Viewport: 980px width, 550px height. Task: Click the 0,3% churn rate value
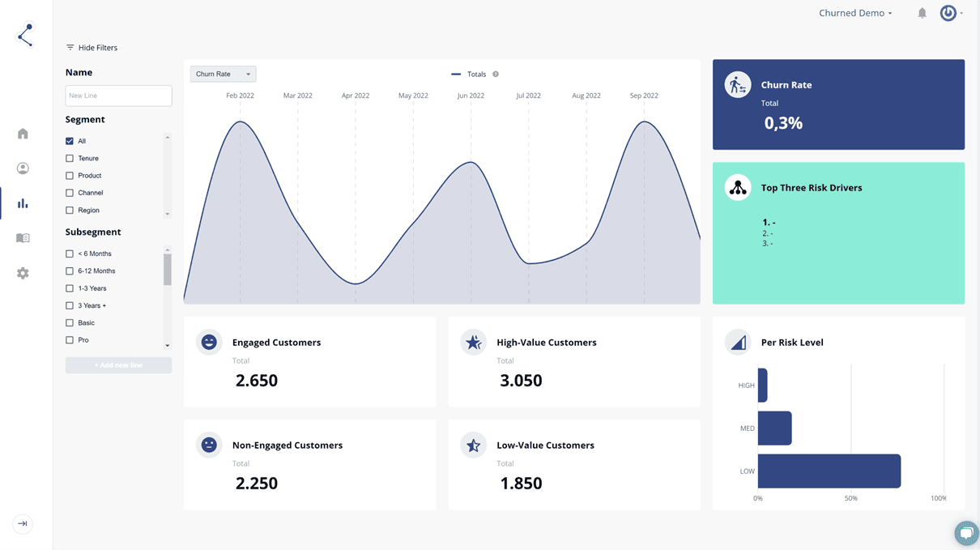pos(783,123)
